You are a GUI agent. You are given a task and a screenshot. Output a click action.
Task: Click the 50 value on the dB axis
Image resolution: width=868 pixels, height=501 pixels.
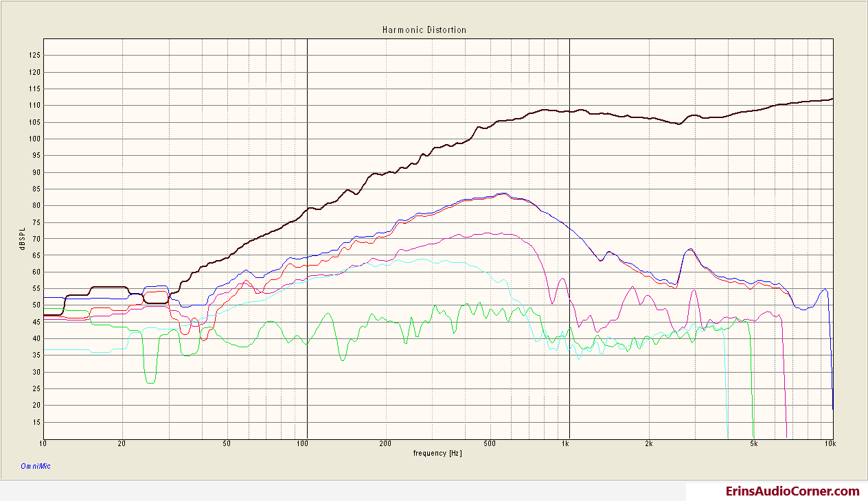pos(37,305)
